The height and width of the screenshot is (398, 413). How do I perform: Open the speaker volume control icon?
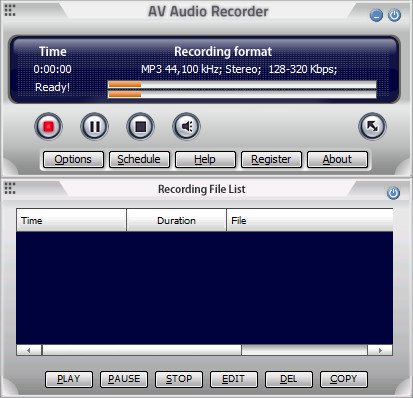186,126
